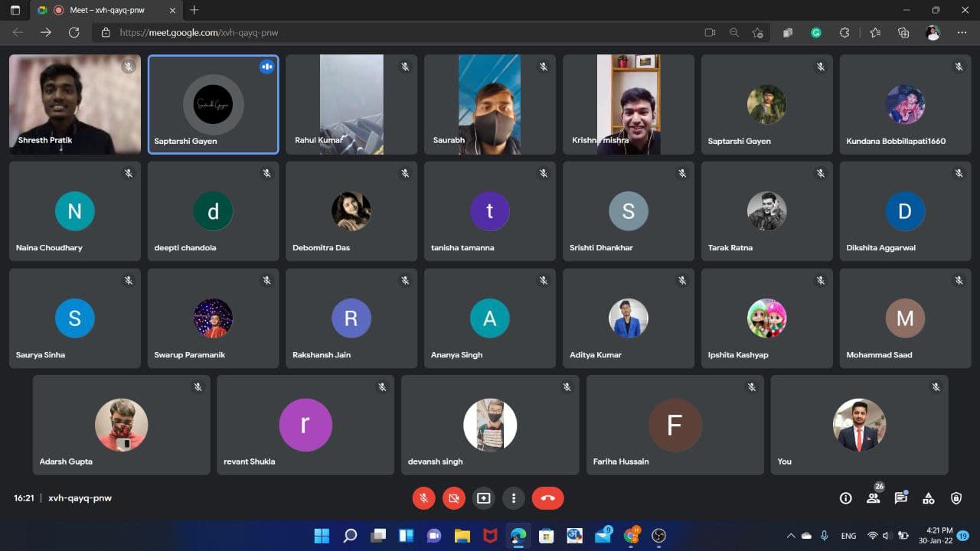Click the muted mic icon on Adarsh Gupta's tile

pyautogui.click(x=198, y=387)
